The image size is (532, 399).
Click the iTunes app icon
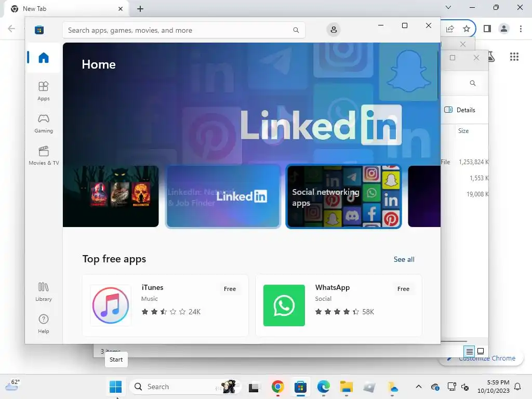(111, 305)
